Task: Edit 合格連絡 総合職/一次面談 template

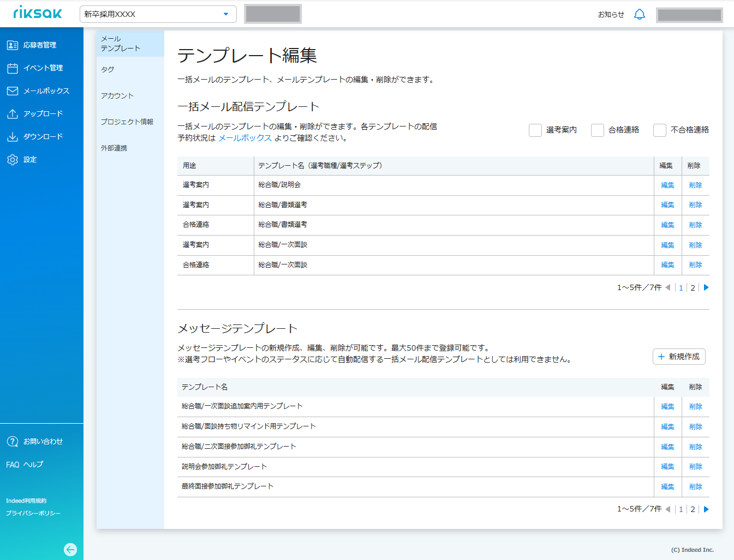Action: pyautogui.click(x=667, y=265)
